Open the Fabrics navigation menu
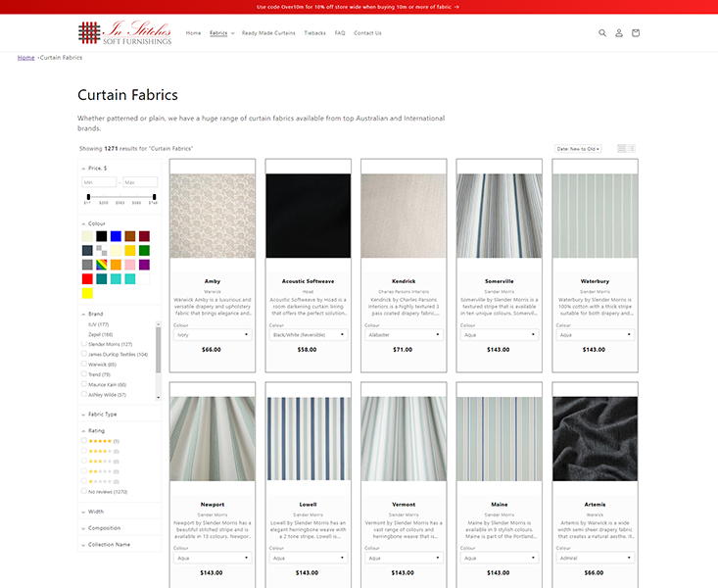This screenshot has width=718, height=588. tap(221, 33)
